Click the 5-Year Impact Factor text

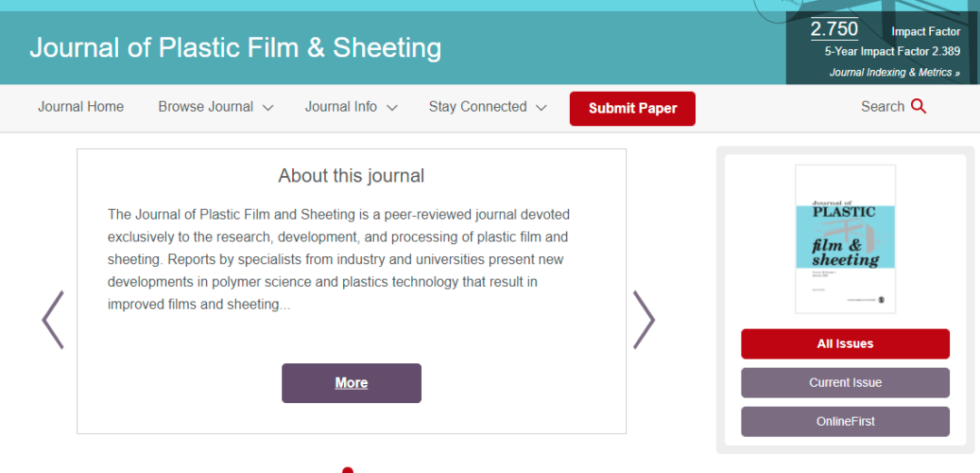(892, 52)
